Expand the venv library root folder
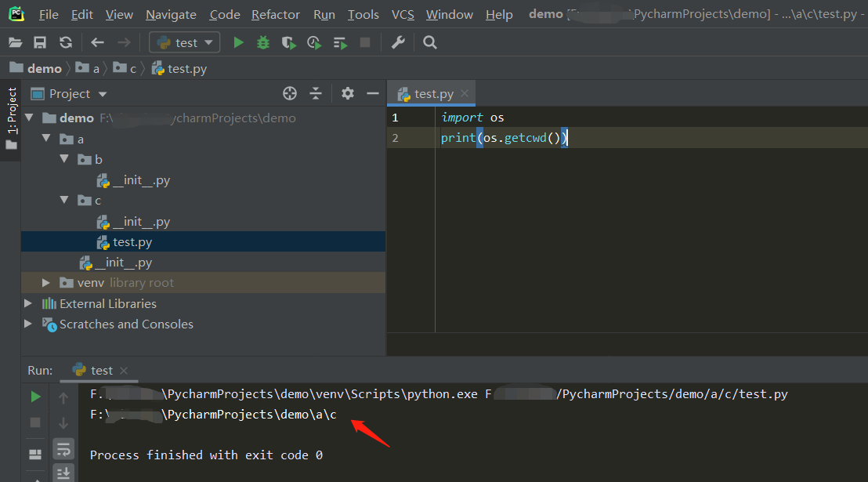This screenshot has width=868, height=482. coord(46,283)
